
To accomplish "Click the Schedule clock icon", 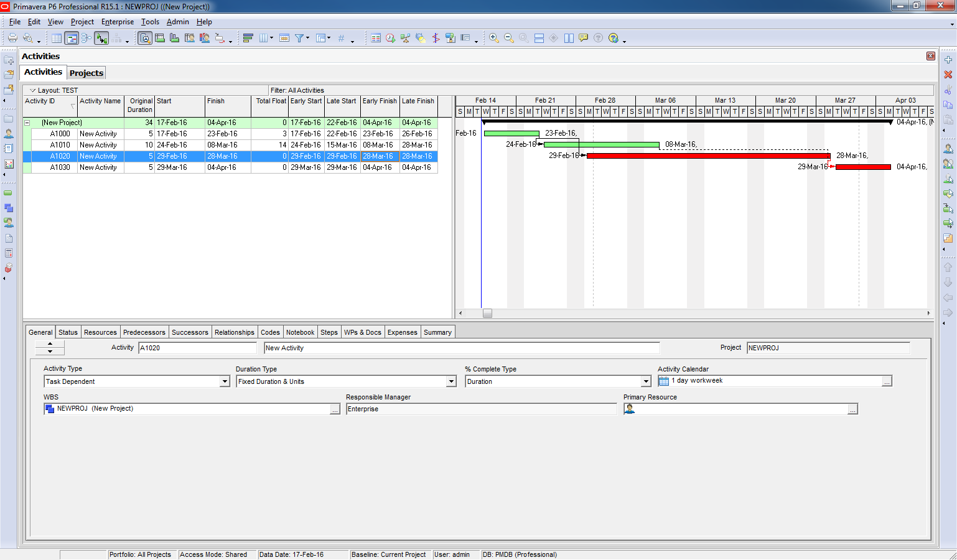I will point(390,38).
